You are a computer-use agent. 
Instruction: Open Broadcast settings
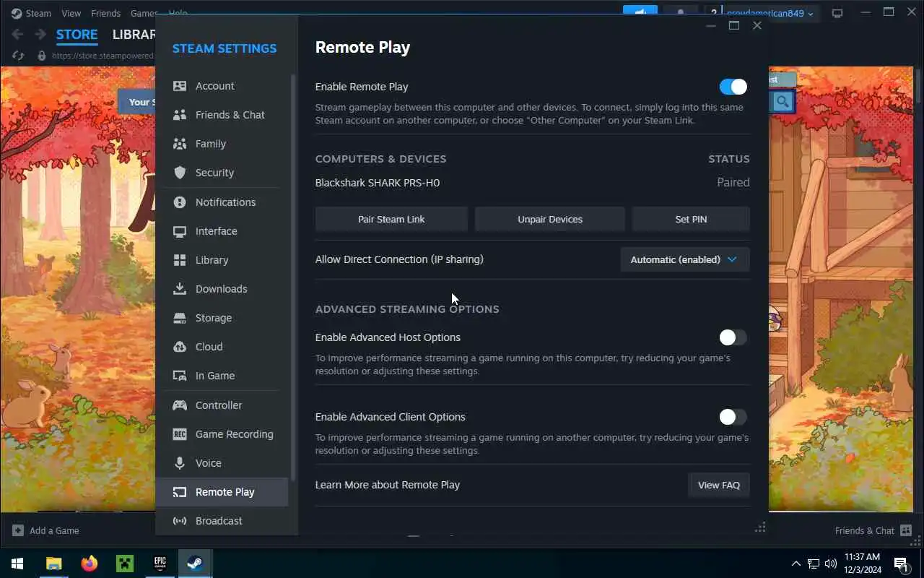click(222, 521)
